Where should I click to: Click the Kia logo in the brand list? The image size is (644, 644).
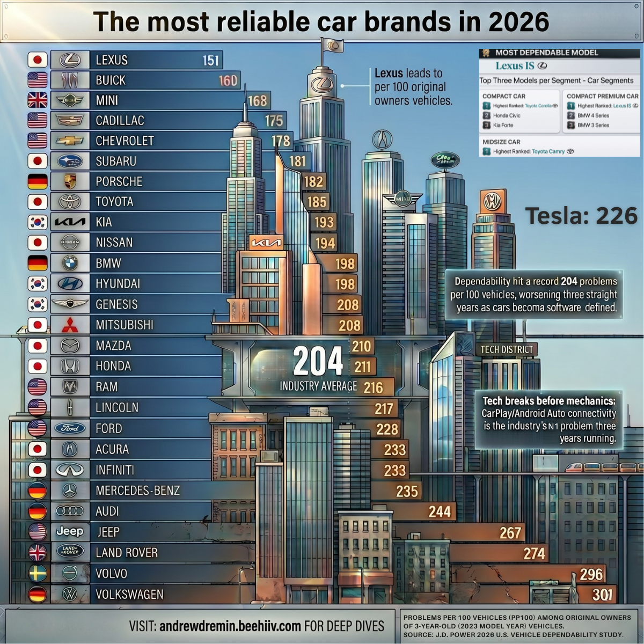[x=70, y=222]
